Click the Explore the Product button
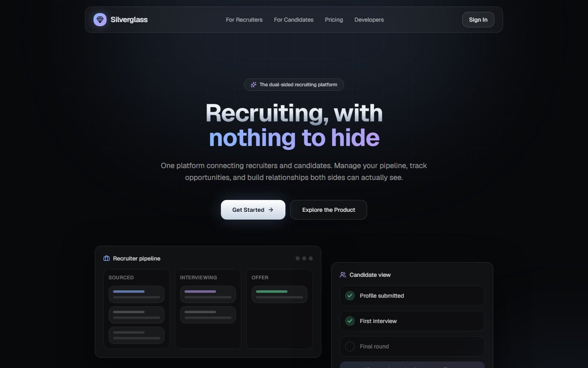588x368 pixels. coord(329,210)
